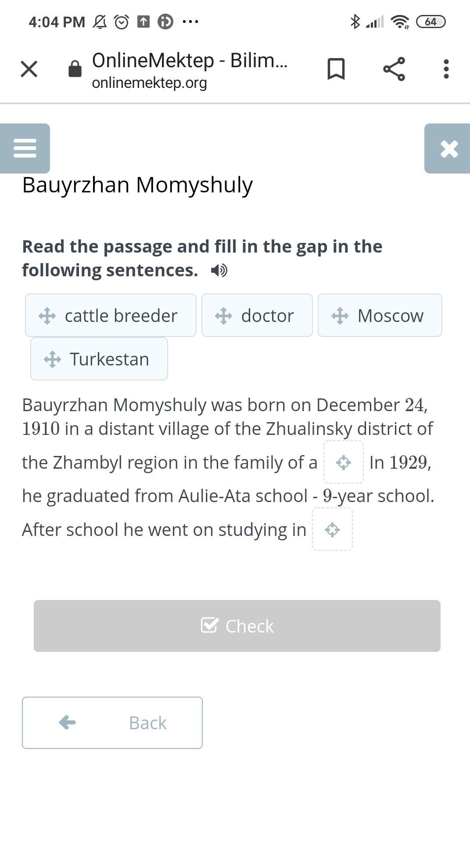The height and width of the screenshot is (868, 470).
Task: Bookmark this page
Action: [x=336, y=69]
